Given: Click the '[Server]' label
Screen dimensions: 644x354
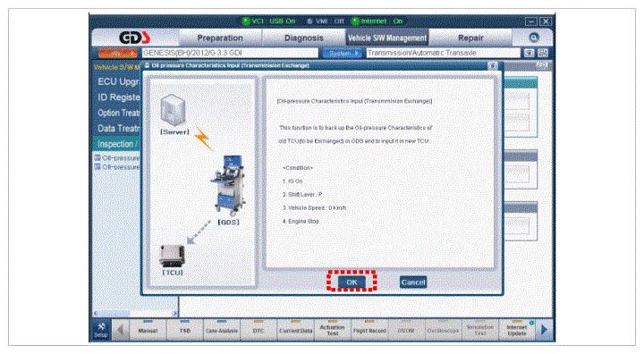Looking at the screenshot, I should pos(175,131).
